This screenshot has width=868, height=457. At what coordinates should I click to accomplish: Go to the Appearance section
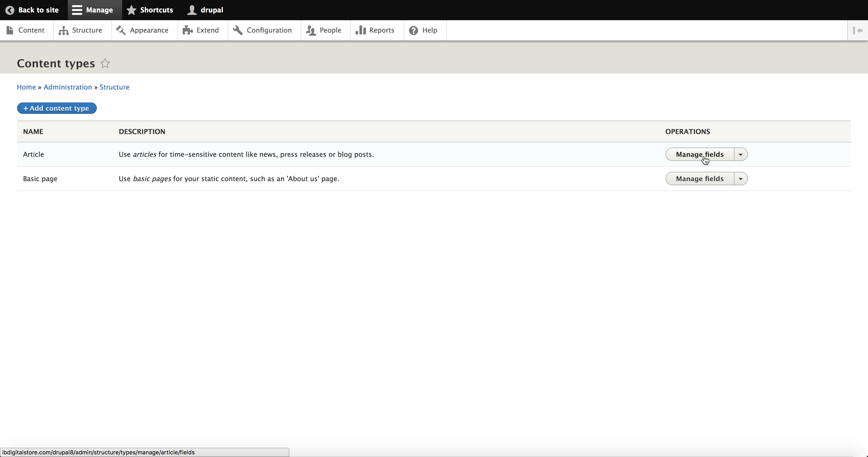[x=143, y=30]
